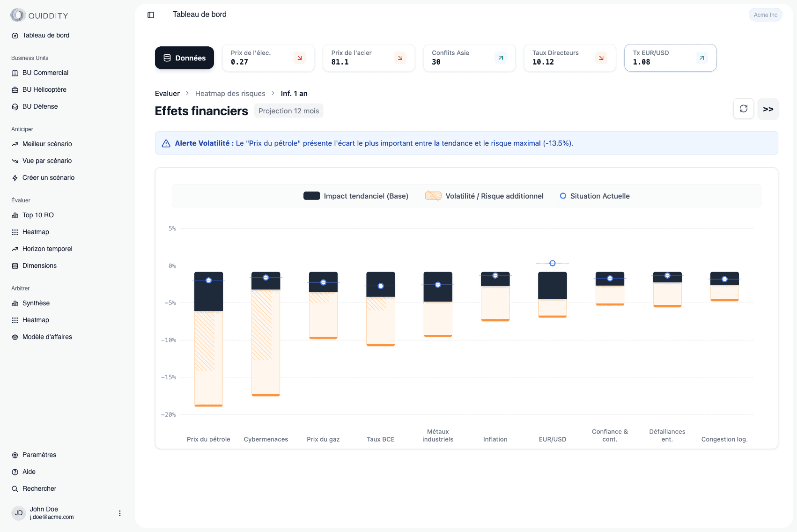Select the Situation Actuelle marker on EUR/USD bar

[552, 263]
